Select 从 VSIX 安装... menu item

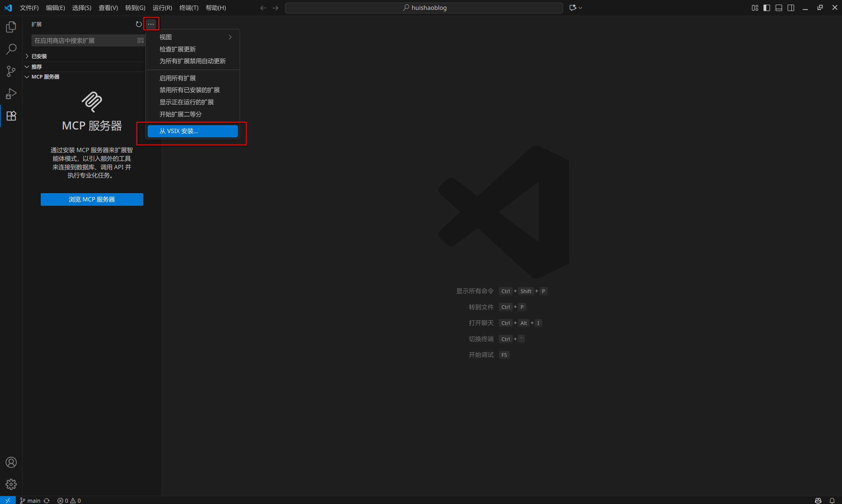(193, 131)
